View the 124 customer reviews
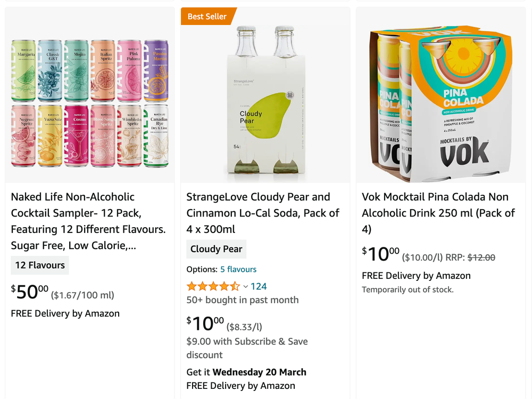The height and width of the screenshot is (399, 532). coord(259,286)
